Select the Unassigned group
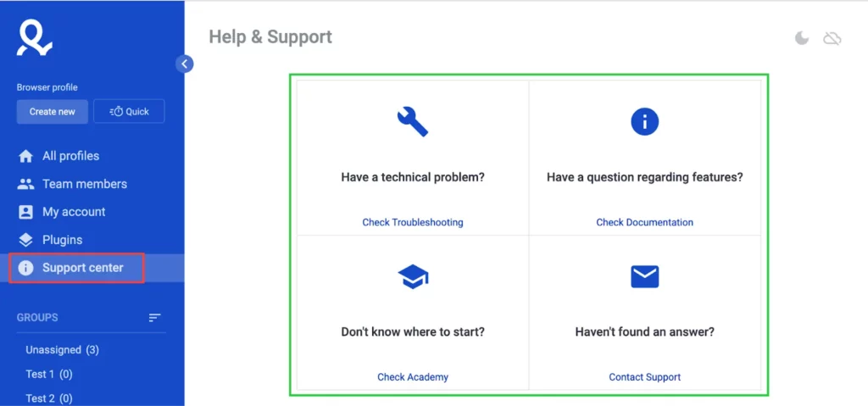The image size is (868, 406). pos(62,350)
